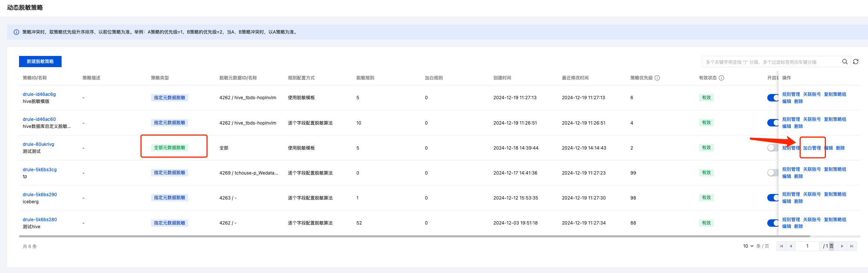The image size is (868, 273).
Task: Click the info icon beside 有效状态
Action: 721,78
